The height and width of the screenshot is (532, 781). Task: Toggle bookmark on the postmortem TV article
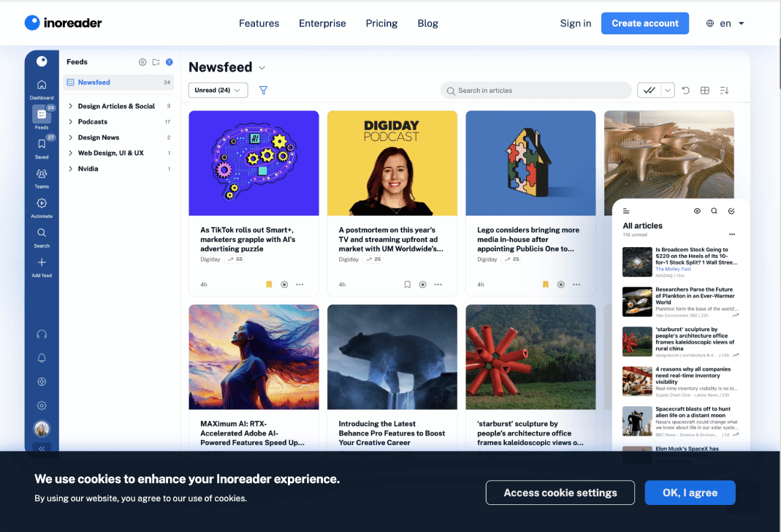pos(408,284)
